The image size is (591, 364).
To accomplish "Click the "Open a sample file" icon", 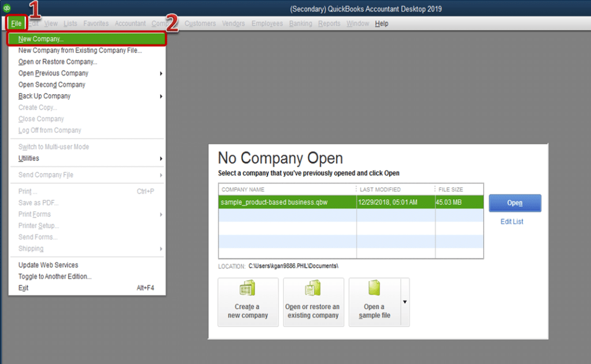I will (x=376, y=301).
